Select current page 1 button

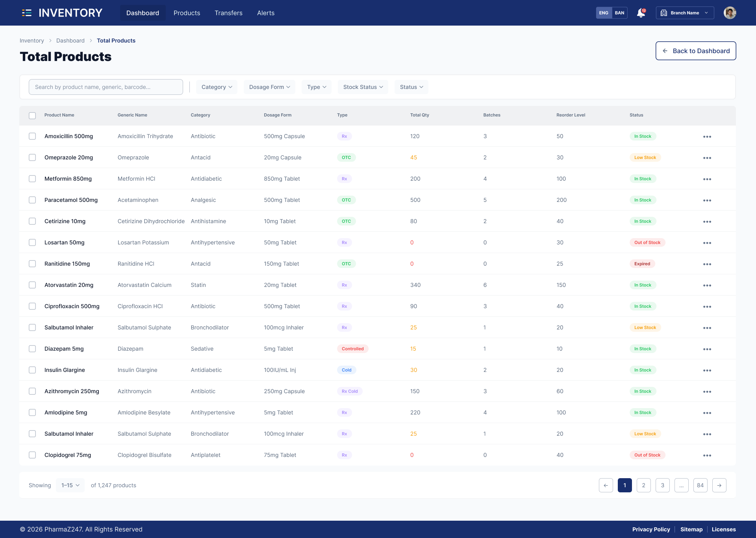[x=624, y=485]
